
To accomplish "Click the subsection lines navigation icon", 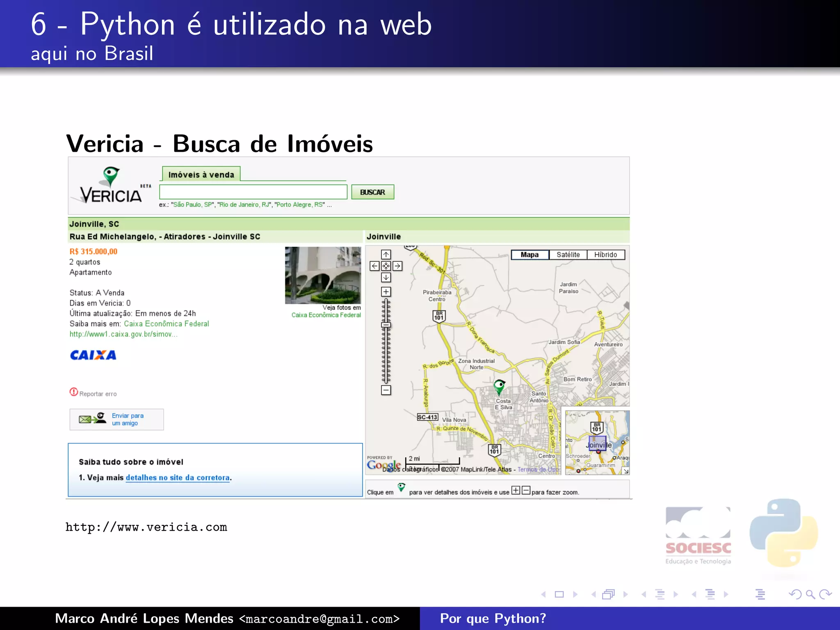I will (x=660, y=594).
